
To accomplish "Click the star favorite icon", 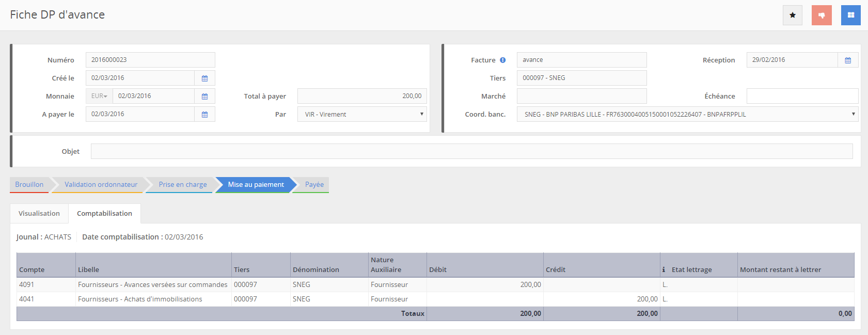I will point(792,15).
